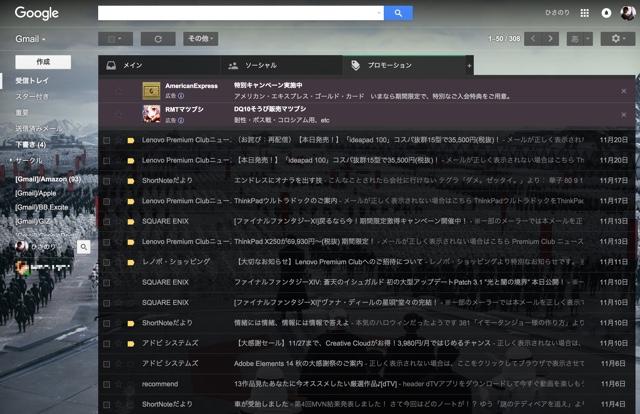The width and height of the screenshot is (640, 414).
Task: Add a new inbox tab plus
Action: point(469,65)
